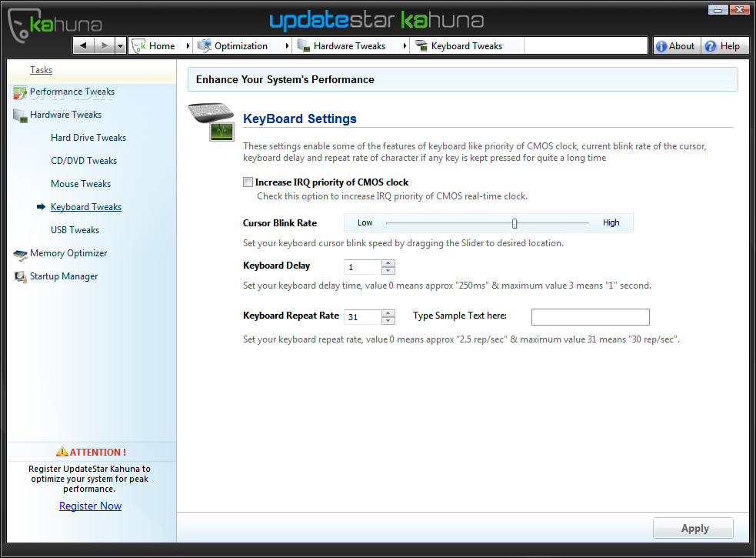Open CD/DVD Tweaks

point(84,161)
